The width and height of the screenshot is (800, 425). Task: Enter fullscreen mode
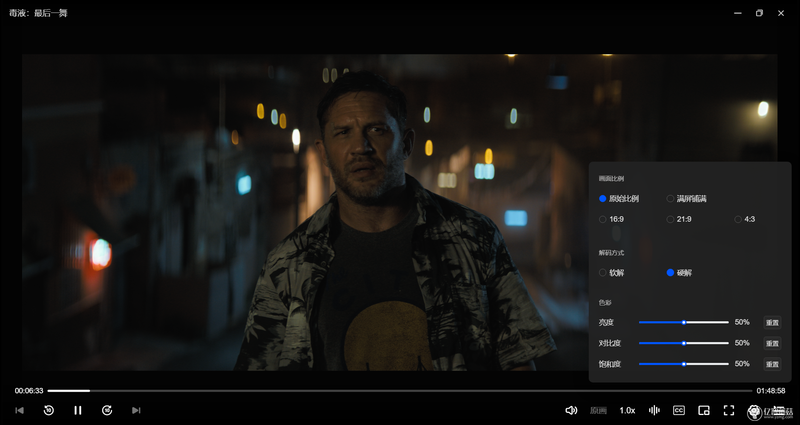[729, 410]
